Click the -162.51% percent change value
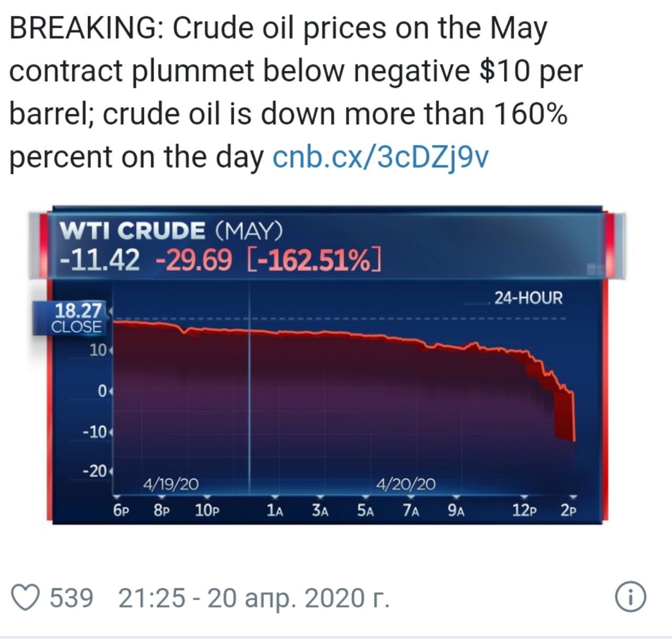The image size is (672, 639). [x=313, y=260]
